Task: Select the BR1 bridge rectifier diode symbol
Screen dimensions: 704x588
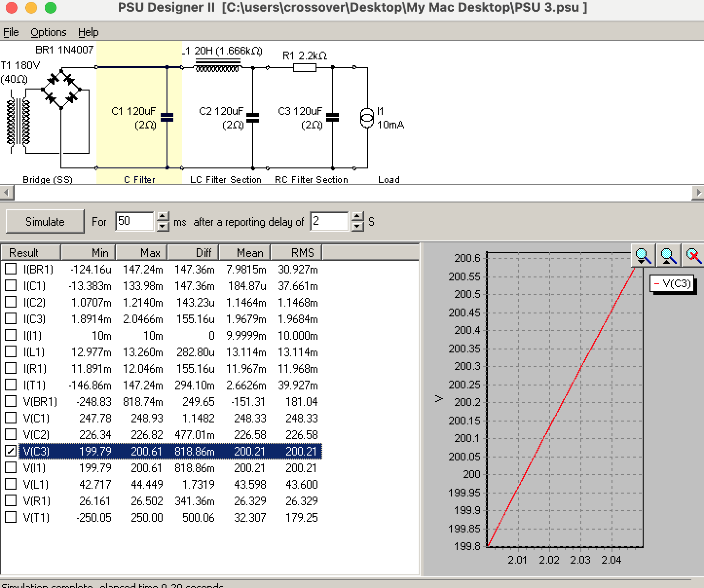Action: point(61,90)
